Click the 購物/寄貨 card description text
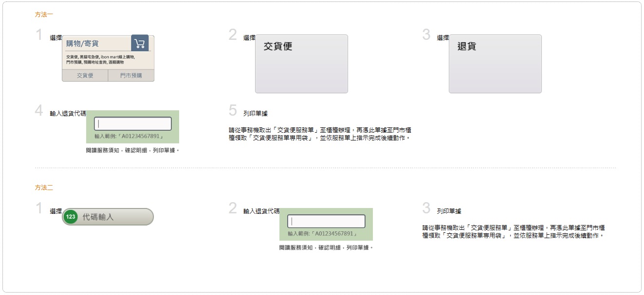644x295 pixels. tap(100, 59)
